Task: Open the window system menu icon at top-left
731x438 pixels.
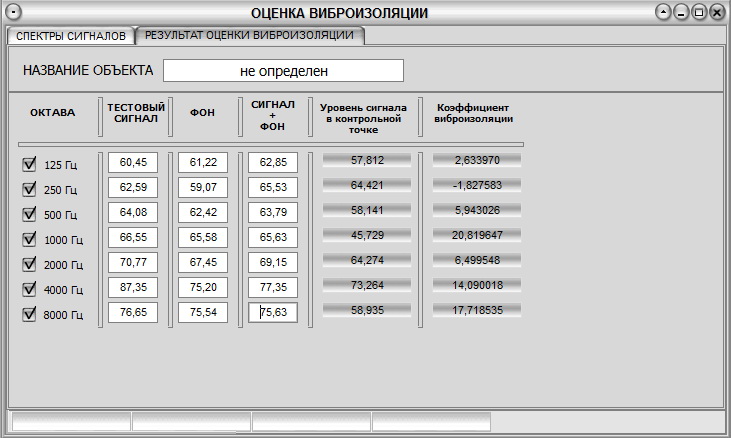Action: coord(14,12)
